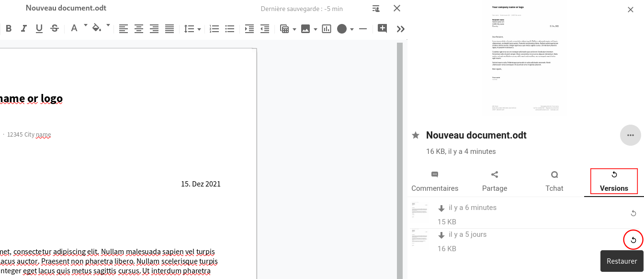
Task: Restore the version from 6 minutes ago
Action: [633, 213]
